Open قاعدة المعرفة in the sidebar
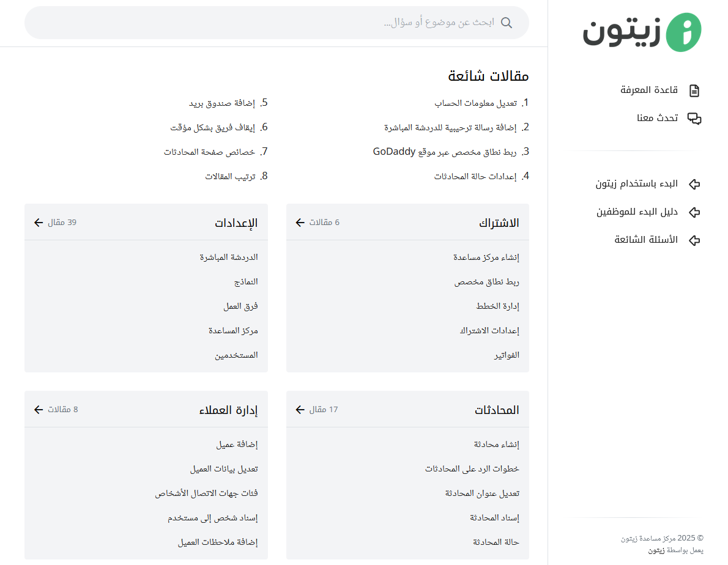Screen dimensions: 728x565 [649, 90]
